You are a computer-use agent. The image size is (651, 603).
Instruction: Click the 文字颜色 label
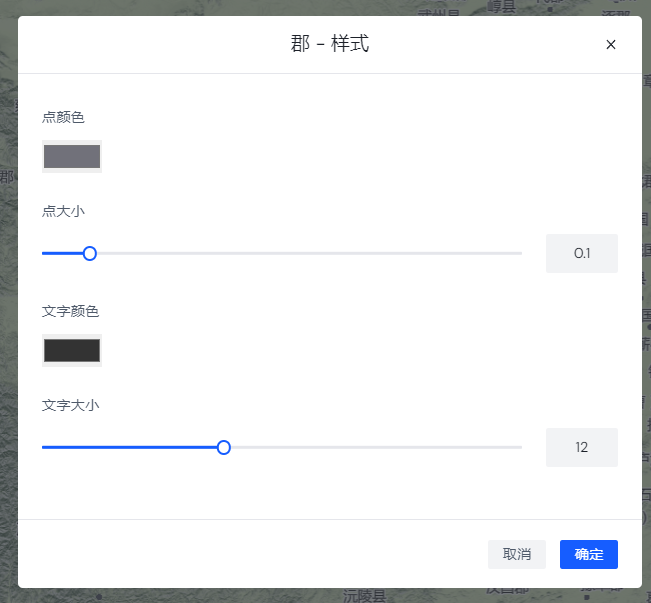point(70,312)
